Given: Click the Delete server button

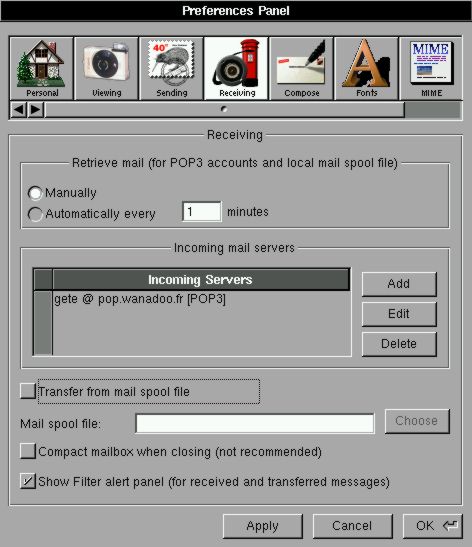Looking at the screenshot, I should [399, 344].
